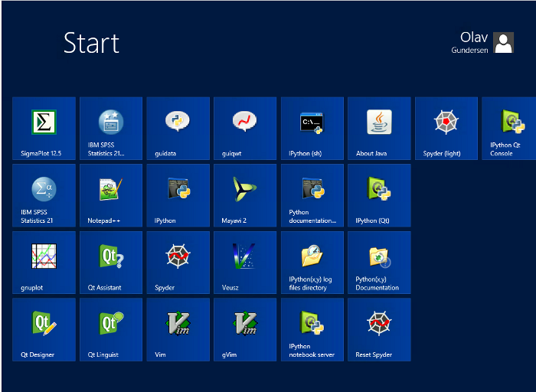536x392 pixels.
Task: Open the guidata tile
Action: 178,128
